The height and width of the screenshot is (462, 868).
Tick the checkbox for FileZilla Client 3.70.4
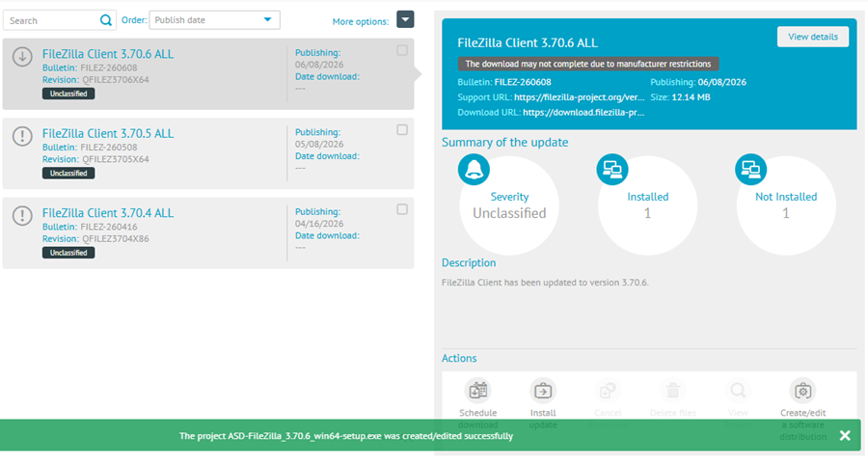pyautogui.click(x=402, y=209)
